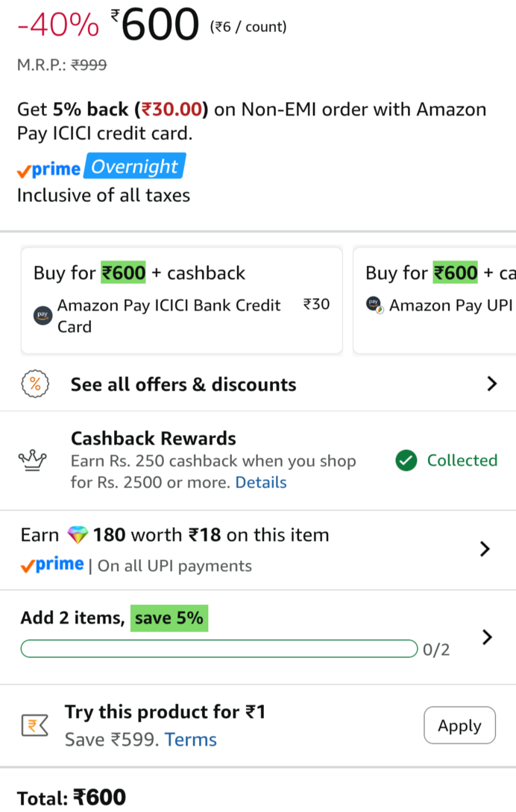Expand the Add 2 items chevron

pos(486,637)
